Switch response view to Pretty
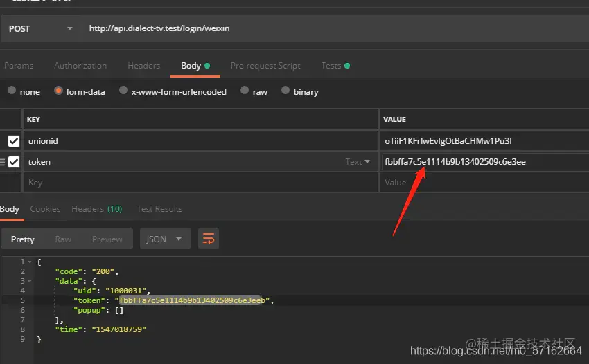Image resolution: width=589 pixels, height=364 pixels. [23, 239]
